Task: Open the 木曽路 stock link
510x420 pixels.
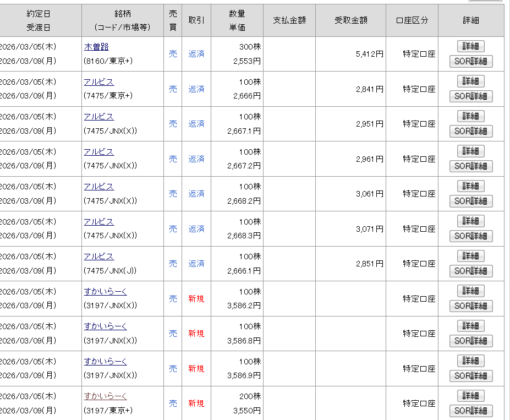Action: pyautogui.click(x=96, y=47)
